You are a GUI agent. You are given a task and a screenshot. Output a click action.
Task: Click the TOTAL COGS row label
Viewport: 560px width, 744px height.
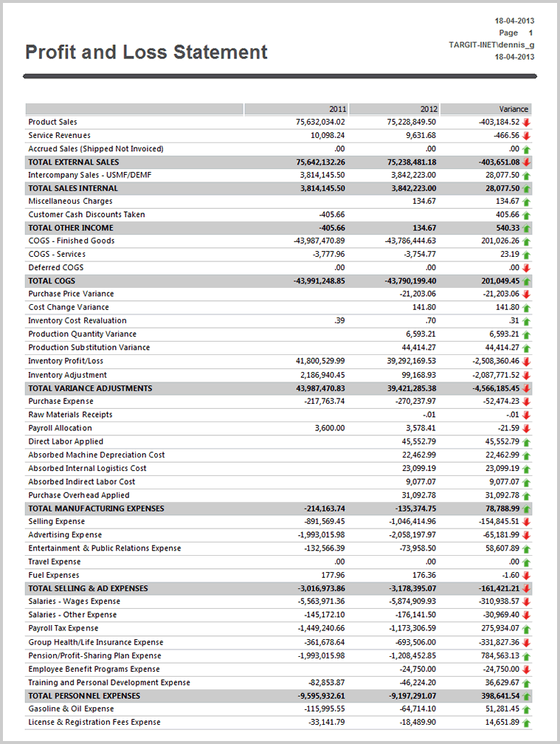[x=51, y=281]
